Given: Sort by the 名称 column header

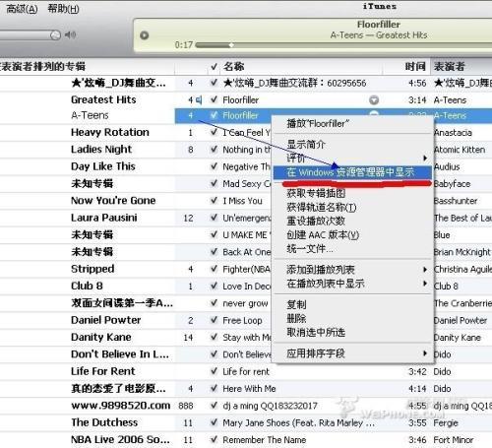Looking at the screenshot, I should [x=233, y=67].
